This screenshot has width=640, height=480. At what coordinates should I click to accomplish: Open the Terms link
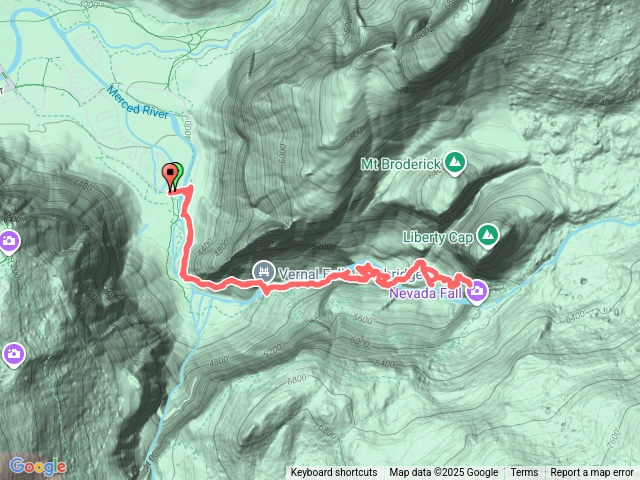524,473
